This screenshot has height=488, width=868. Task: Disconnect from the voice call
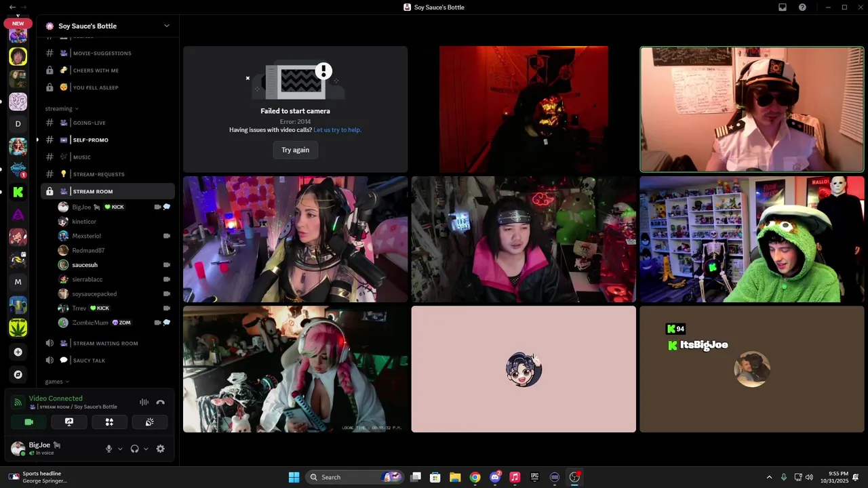coord(161,402)
